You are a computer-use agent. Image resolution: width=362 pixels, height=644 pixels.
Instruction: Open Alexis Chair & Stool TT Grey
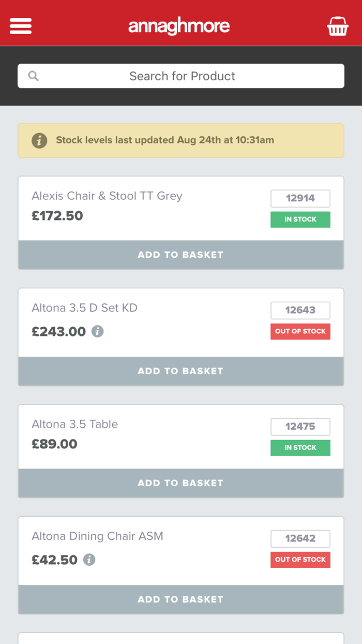point(107,196)
